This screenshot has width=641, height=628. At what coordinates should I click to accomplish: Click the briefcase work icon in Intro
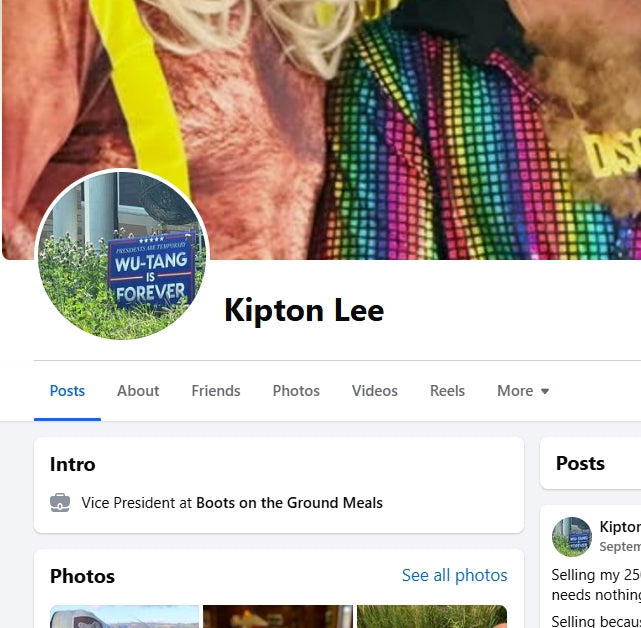[60, 502]
